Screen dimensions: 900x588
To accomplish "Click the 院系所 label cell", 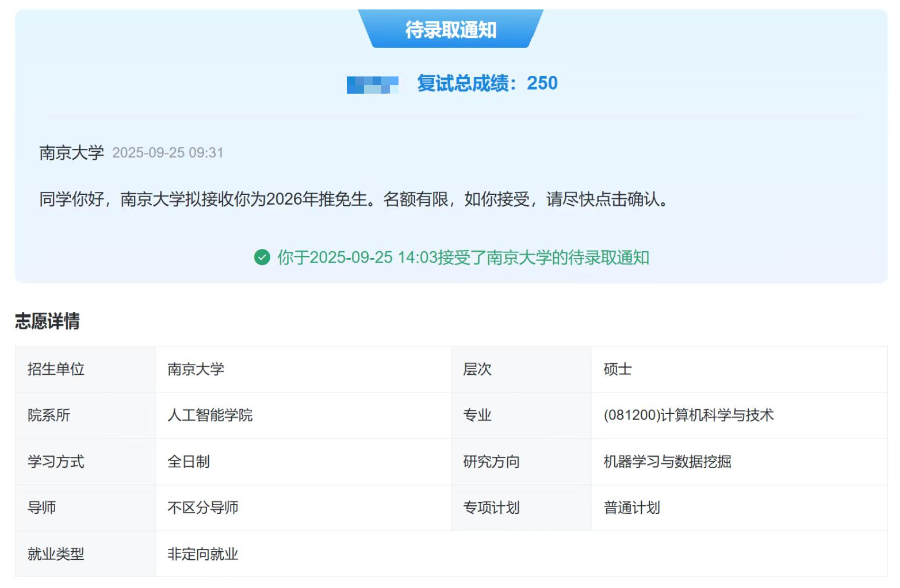I will [49, 415].
